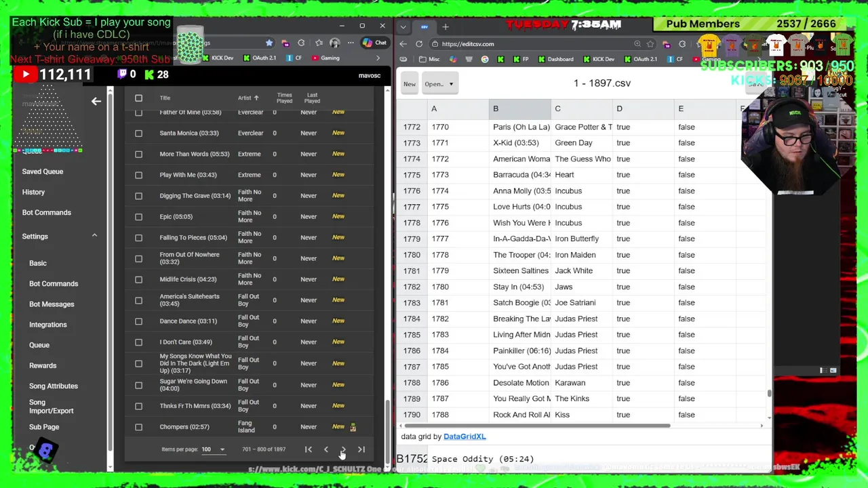
Task: Select spreadsheet row header 1780
Action: click(x=412, y=255)
